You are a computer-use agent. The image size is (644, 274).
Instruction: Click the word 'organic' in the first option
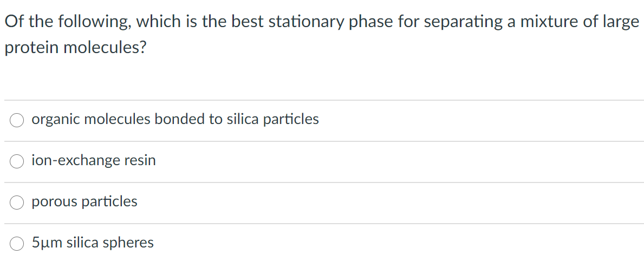point(56,120)
